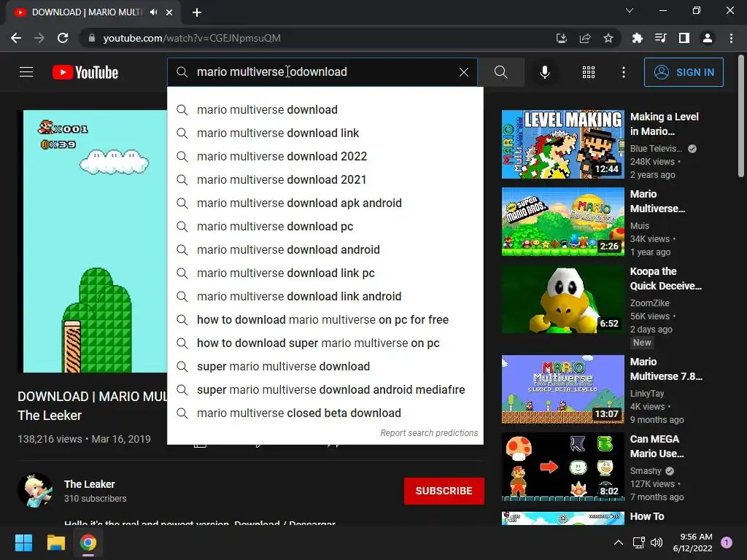The width and height of the screenshot is (747, 560).
Task: Open the tab search chevron
Action: (630, 10)
